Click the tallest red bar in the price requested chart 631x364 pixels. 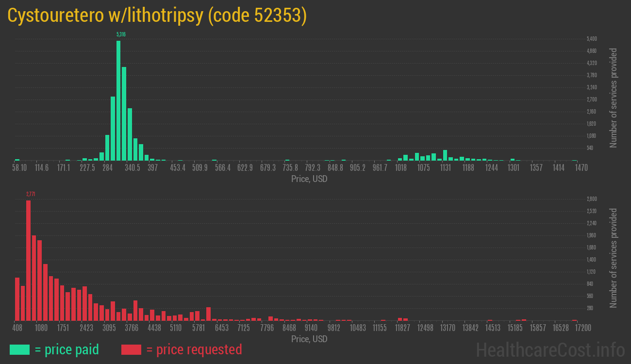click(x=28, y=260)
